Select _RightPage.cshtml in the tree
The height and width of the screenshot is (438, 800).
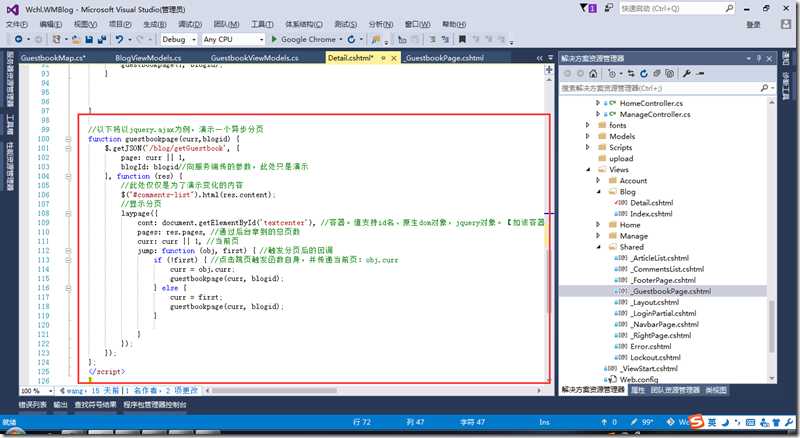point(661,335)
